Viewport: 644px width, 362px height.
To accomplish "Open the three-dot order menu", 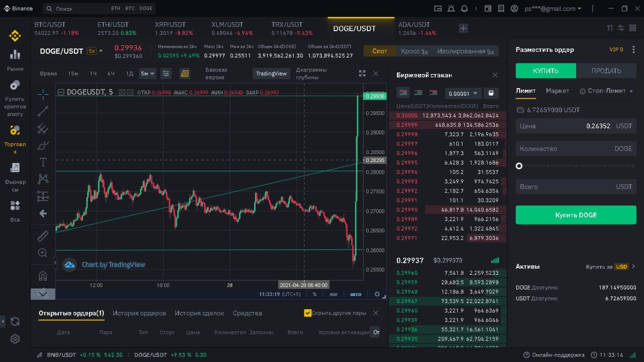I will point(633,49).
